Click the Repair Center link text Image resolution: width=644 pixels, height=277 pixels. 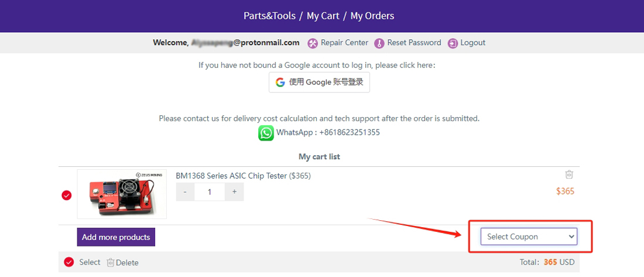click(x=344, y=43)
